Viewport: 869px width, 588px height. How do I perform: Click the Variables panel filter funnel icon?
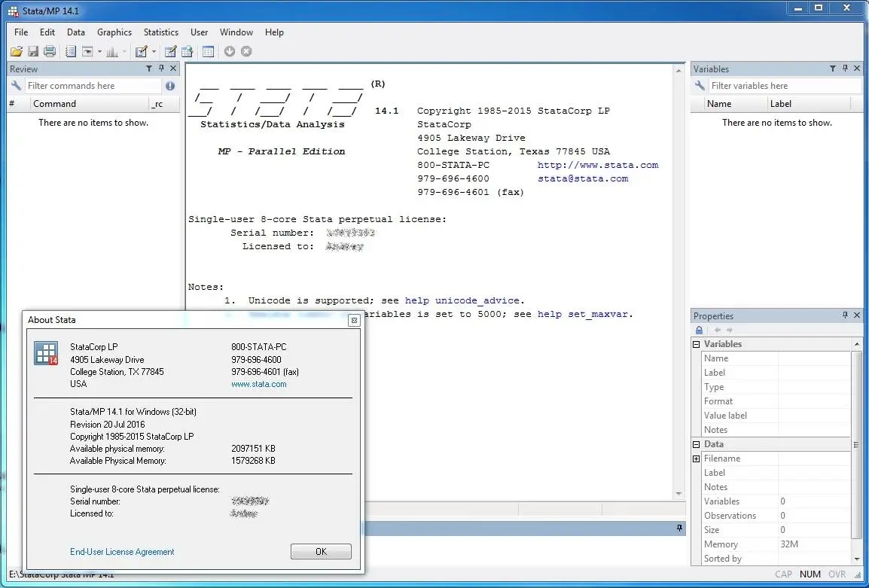click(x=833, y=69)
